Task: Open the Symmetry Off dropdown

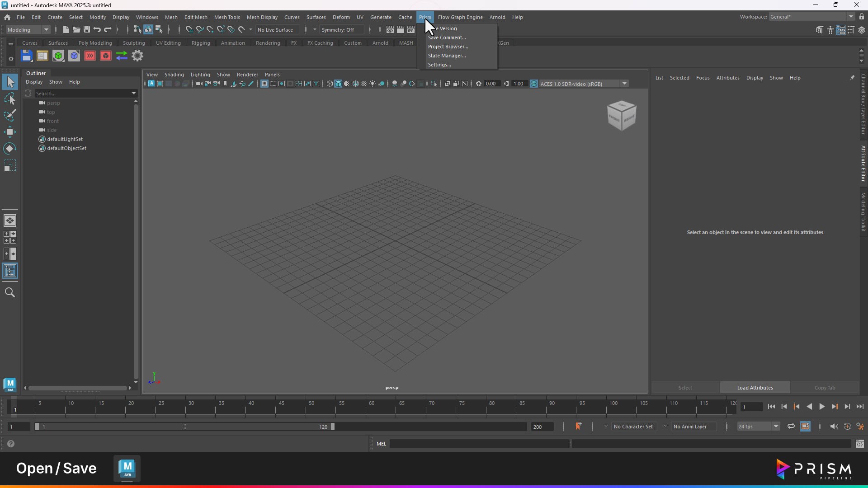Action: (x=341, y=30)
